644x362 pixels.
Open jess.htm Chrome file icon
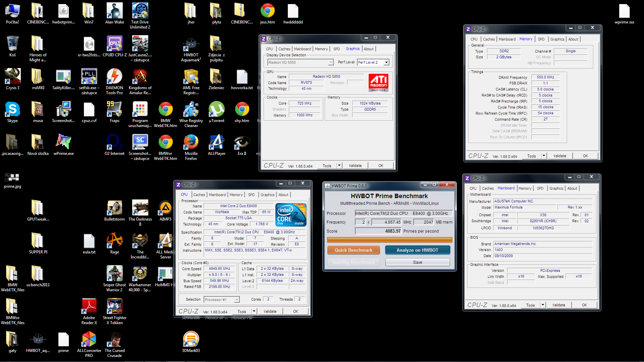[x=267, y=13]
